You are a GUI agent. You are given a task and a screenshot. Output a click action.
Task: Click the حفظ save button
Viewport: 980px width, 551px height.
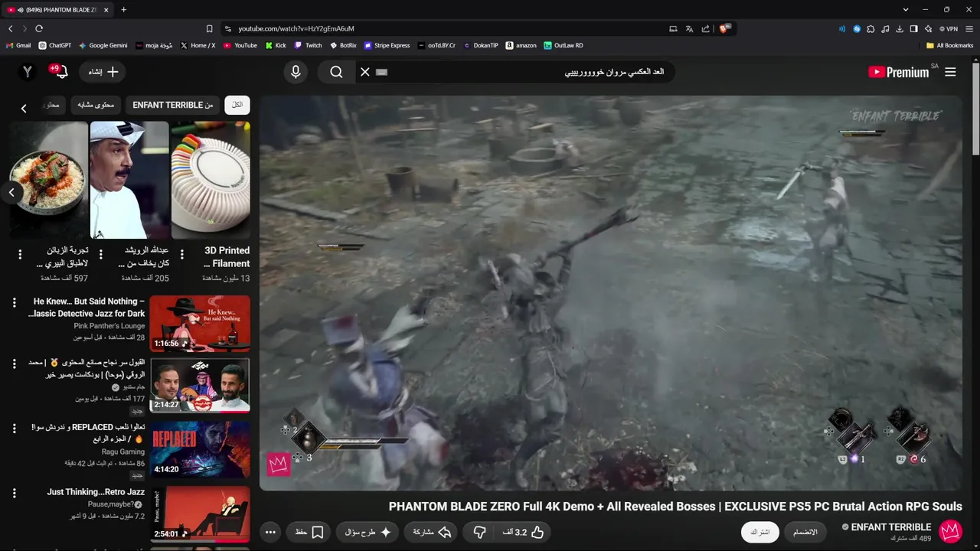(309, 532)
